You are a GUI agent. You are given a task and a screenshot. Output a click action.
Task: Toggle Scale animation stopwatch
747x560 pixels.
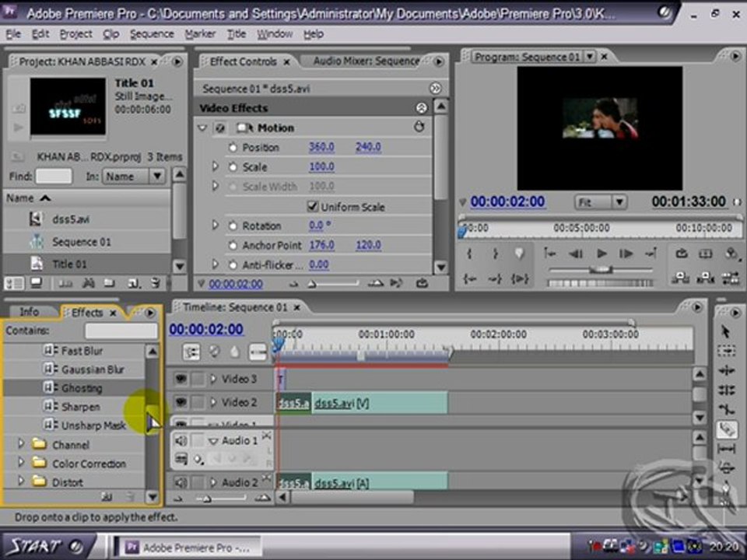pyautogui.click(x=233, y=167)
